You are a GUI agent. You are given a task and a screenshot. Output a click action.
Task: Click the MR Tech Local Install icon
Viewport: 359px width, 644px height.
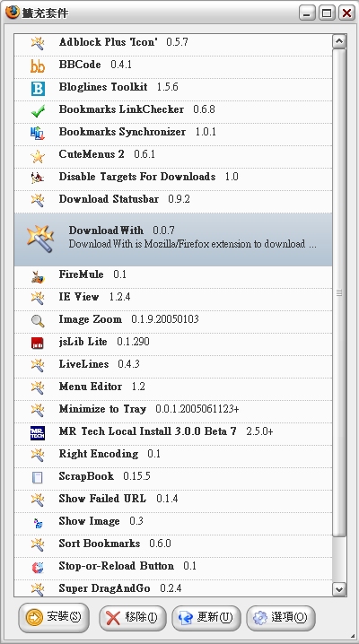38,432
